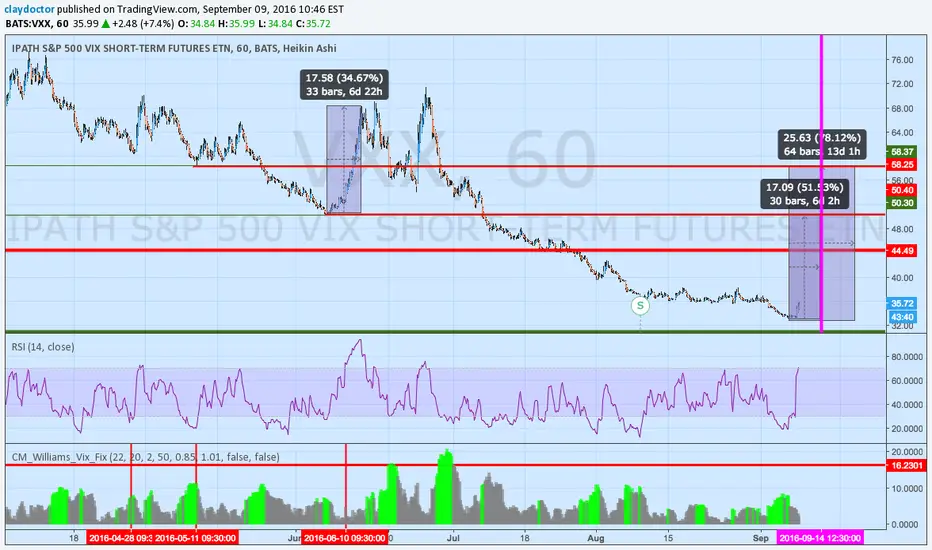Click the green up-arrow change indicator
Image resolution: width=932 pixels, height=550 pixels.
105,24
